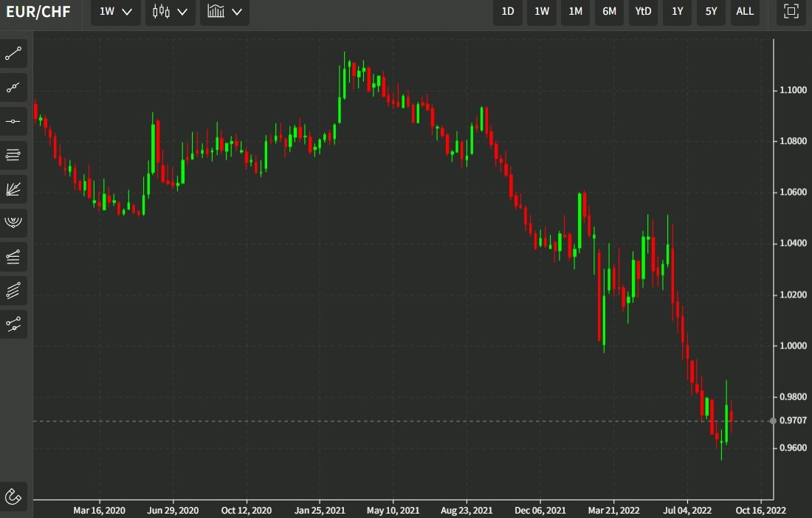Click the Oct 12, 2020 date label
812x518 pixels.
246,510
